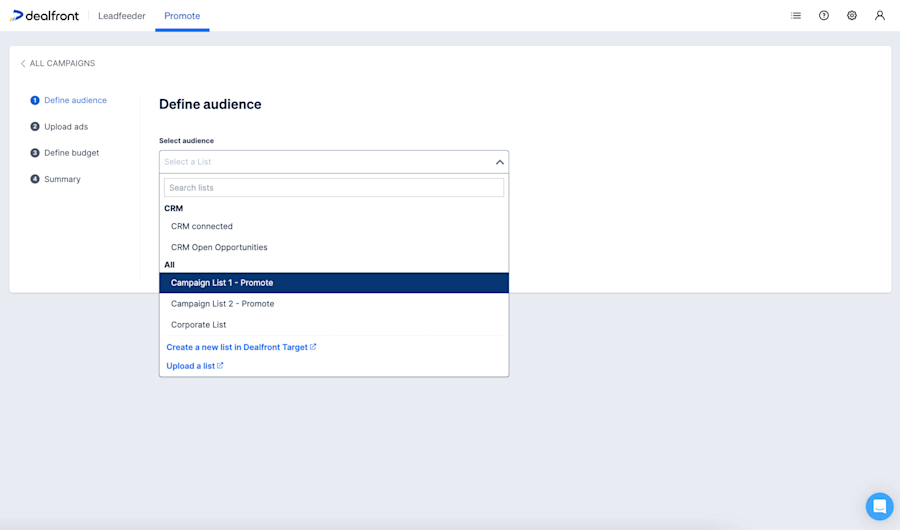Select Campaign List 1 - Promote
The width and height of the screenshot is (900, 530).
pos(334,283)
